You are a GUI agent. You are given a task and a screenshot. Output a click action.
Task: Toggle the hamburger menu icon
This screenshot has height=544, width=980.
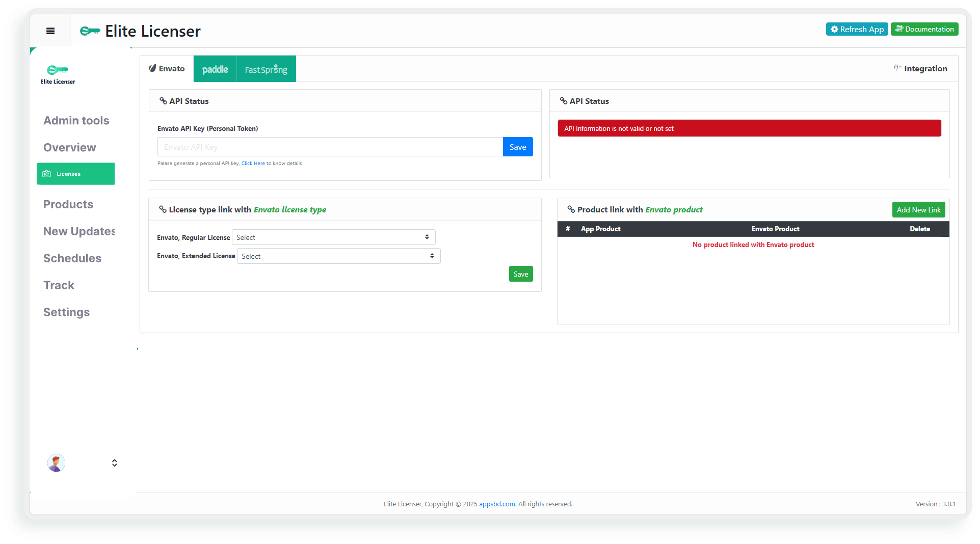pyautogui.click(x=50, y=31)
